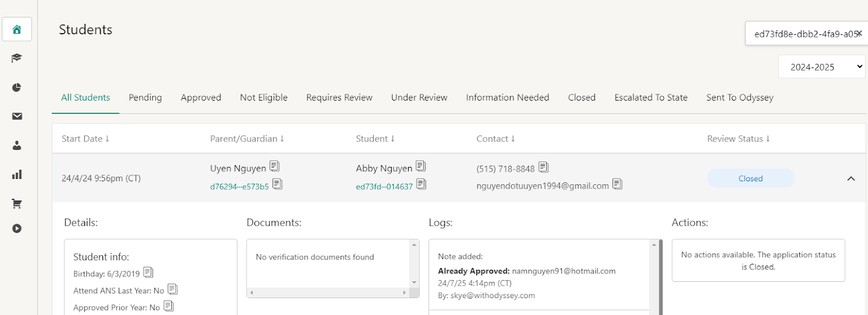Switch to the Not Eligible tab

tap(263, 98)
